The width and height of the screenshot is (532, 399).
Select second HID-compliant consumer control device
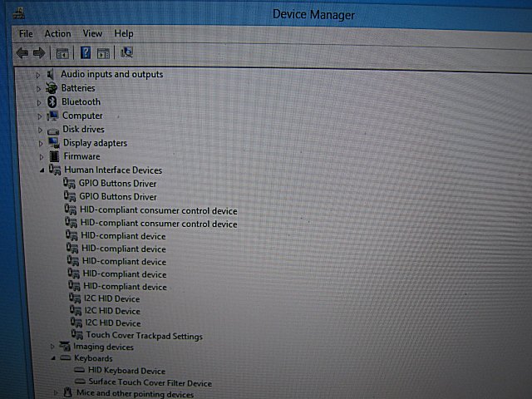click(x=159, y=224)
